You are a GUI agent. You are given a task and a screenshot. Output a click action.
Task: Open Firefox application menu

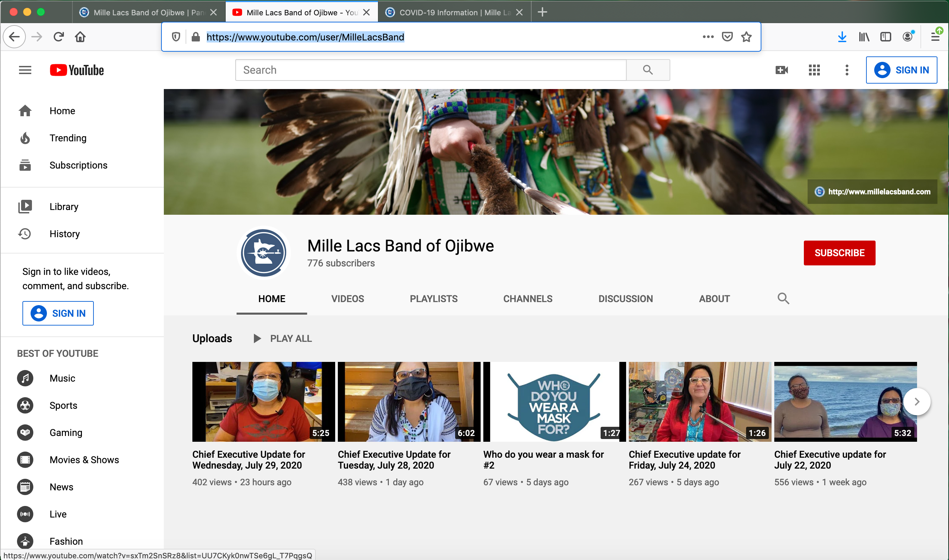[x=935, y=36]
